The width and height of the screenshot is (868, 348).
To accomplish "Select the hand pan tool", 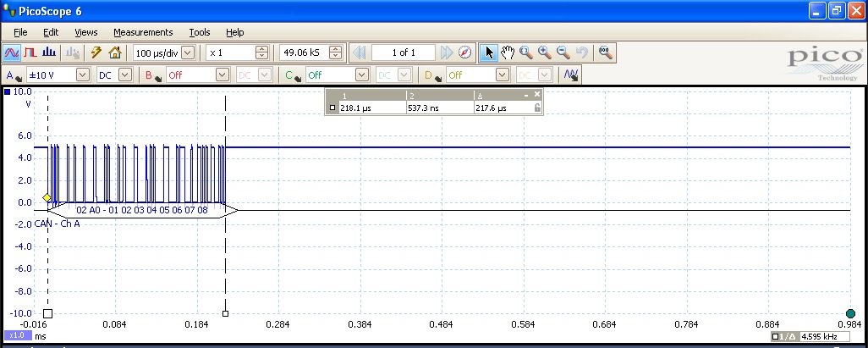I will click(x=508, y=52).
